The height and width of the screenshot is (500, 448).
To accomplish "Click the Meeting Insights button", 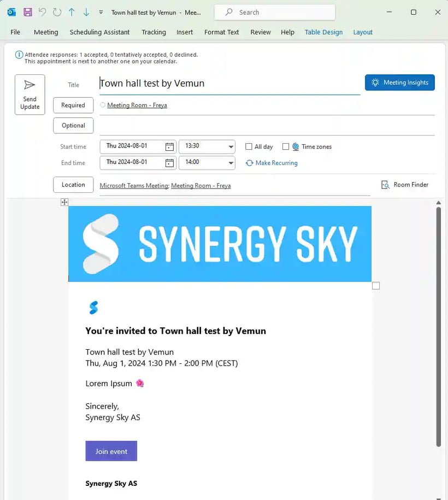I will click(399, 83).
